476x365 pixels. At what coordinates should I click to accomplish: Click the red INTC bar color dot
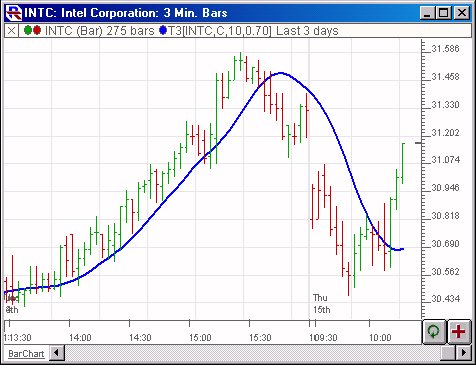[37, 31]
